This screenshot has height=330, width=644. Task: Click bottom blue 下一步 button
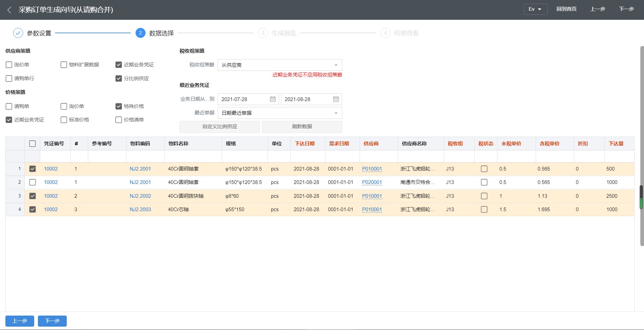[x=52, y=321]
